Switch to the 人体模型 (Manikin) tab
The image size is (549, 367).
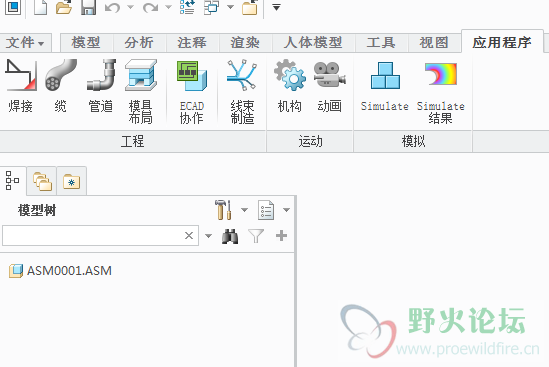(313, 43)
